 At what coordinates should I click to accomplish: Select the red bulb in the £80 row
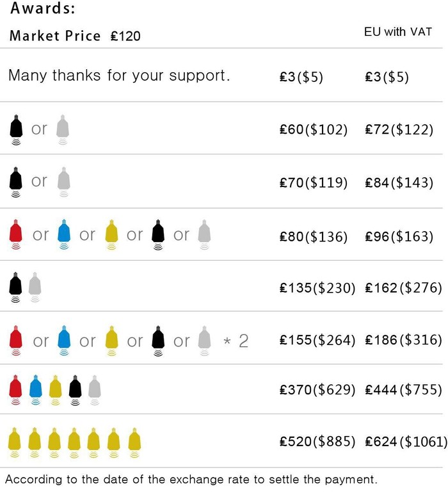pyautogui.click(x=15, y=234)
